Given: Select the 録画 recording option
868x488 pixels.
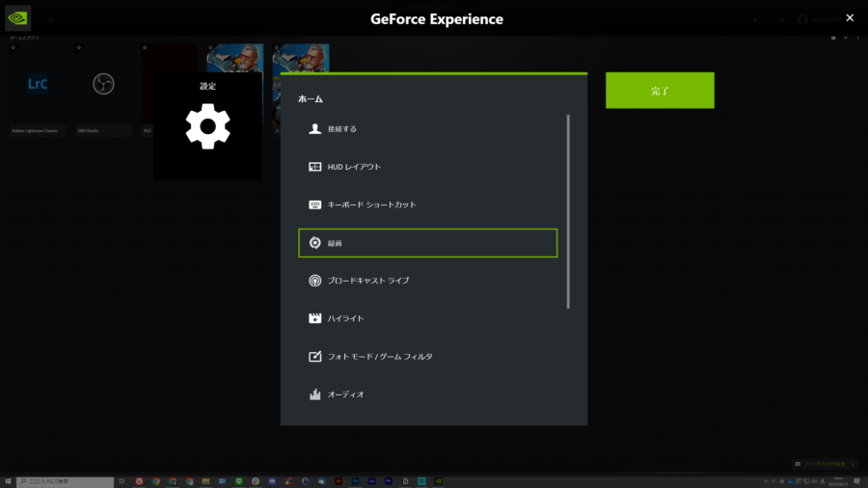Looking at the screenshot, I should (x=427, y=243).
